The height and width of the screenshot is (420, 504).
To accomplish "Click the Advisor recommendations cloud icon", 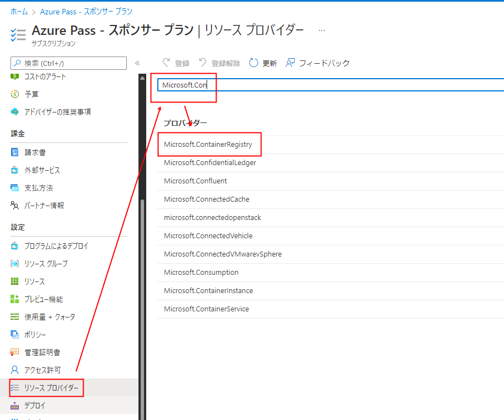I will [14, 112].
